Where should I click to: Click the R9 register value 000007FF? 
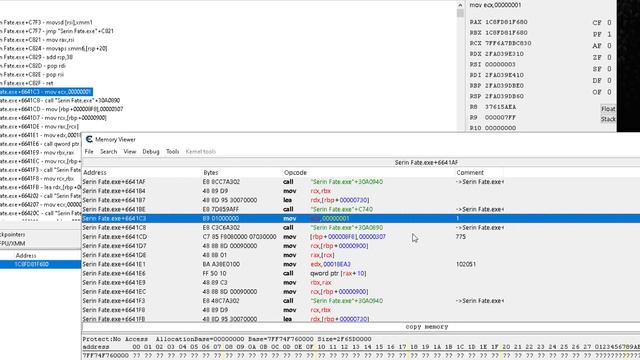coord(500,118)
